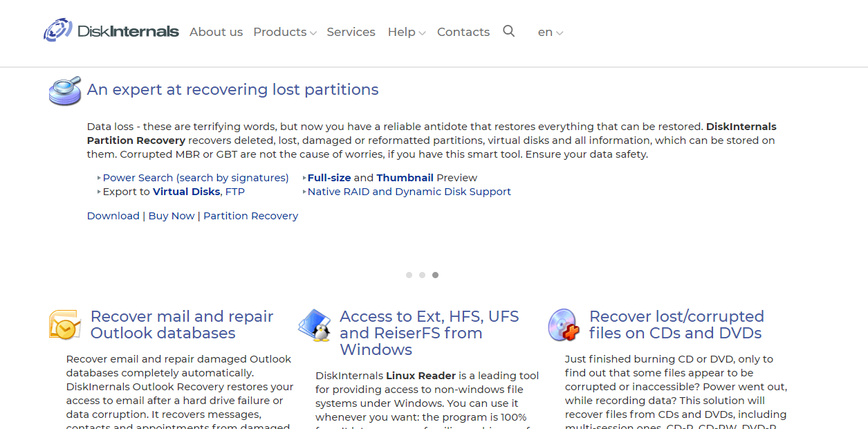The width and height of the screenshot is (868, 429).
Task: Click the Download link
Action: [x=113, y=216]
